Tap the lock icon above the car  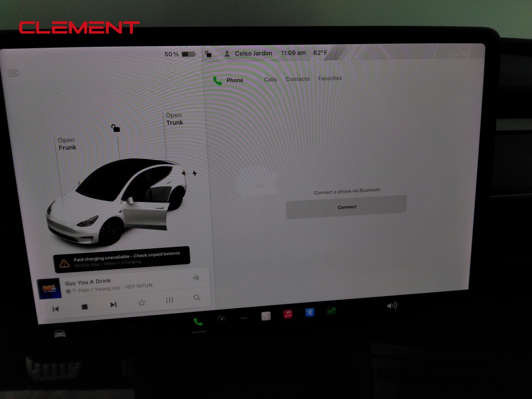coord(115,127)
